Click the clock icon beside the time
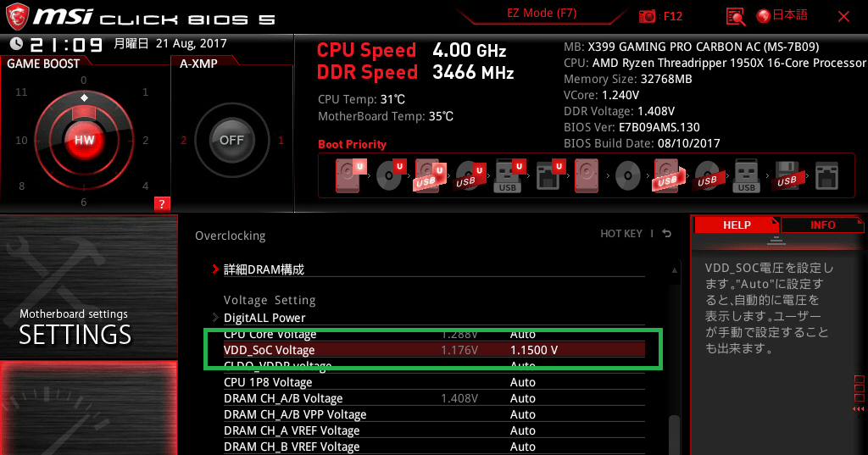This screenshot has height=455, width=868. click(16, 44)
